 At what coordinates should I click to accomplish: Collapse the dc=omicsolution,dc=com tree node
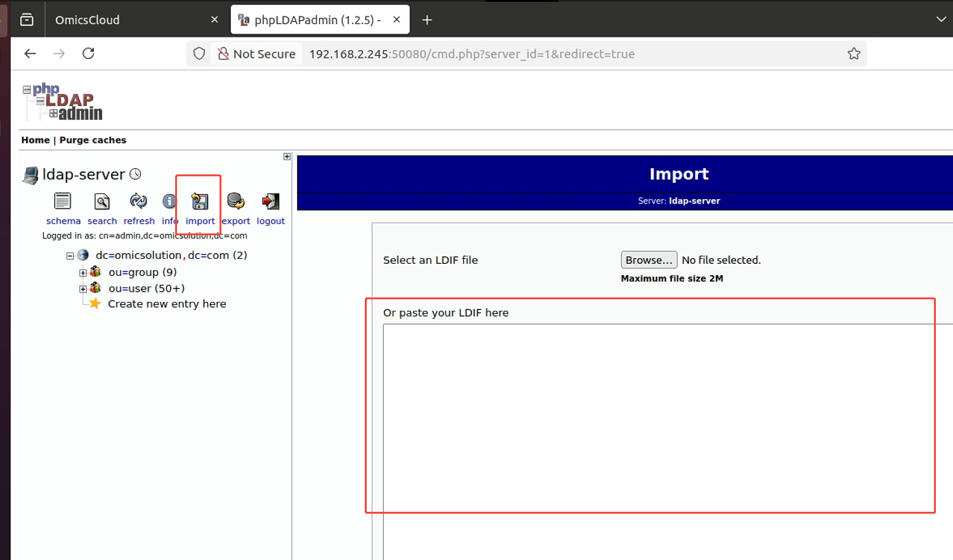click(x=70, y=256)
